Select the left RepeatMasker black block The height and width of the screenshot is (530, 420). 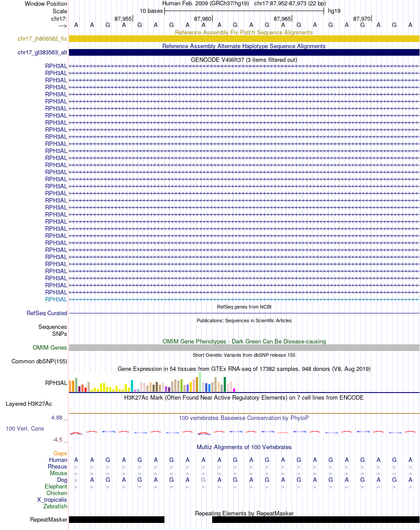(117, 520)
